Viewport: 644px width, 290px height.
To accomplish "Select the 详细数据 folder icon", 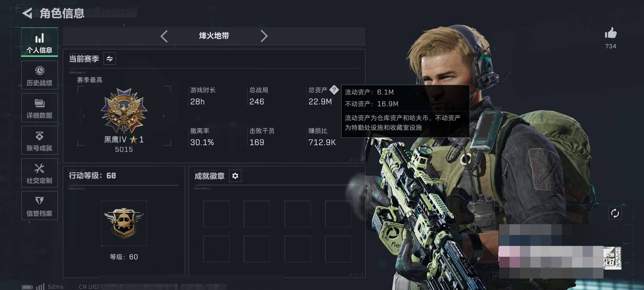I will point(39,103).
